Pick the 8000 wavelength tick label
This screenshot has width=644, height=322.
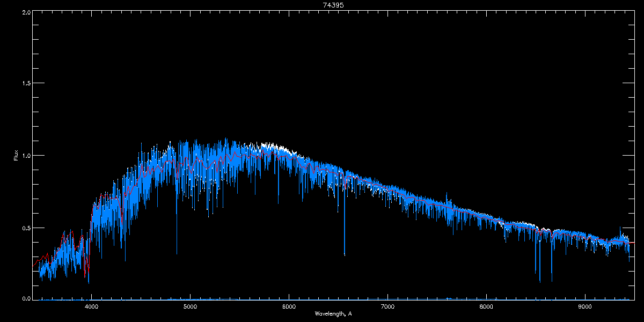[486, 307]
